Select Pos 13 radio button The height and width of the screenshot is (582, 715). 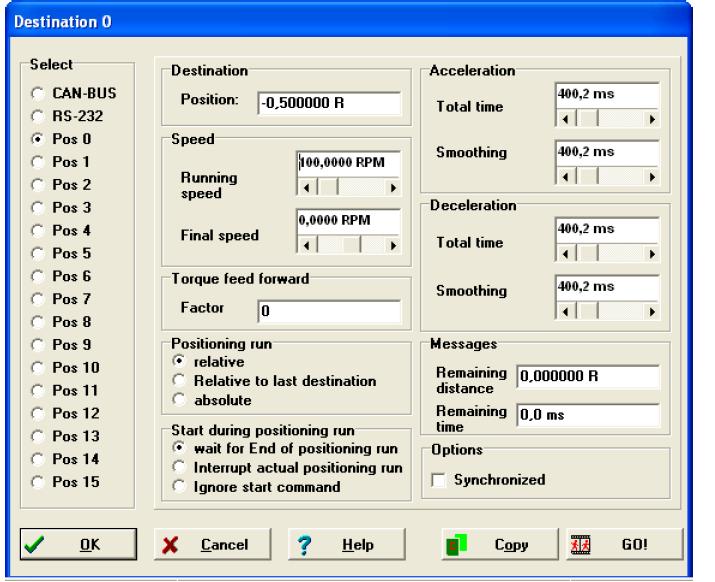pyautogui.click(x=37, y=436)
